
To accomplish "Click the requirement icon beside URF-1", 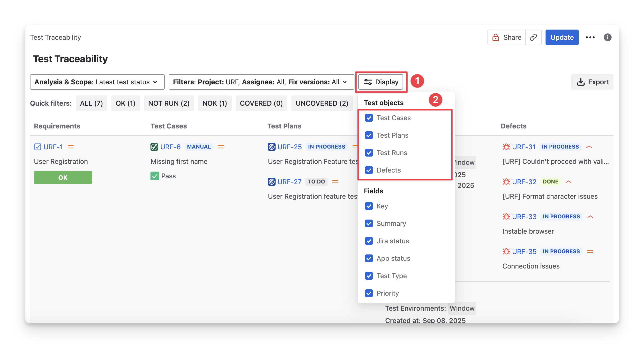I will (37, 147).
